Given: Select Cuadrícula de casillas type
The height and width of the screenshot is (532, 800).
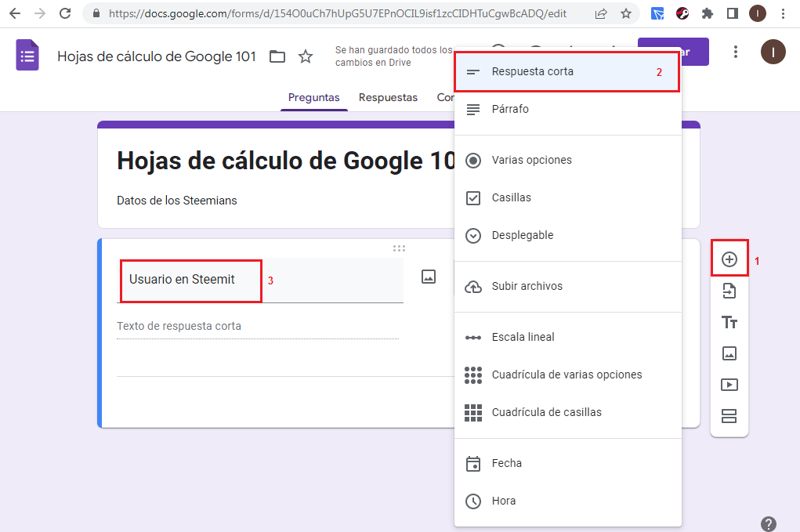Looking at the screenshot, I should point(568,412).
